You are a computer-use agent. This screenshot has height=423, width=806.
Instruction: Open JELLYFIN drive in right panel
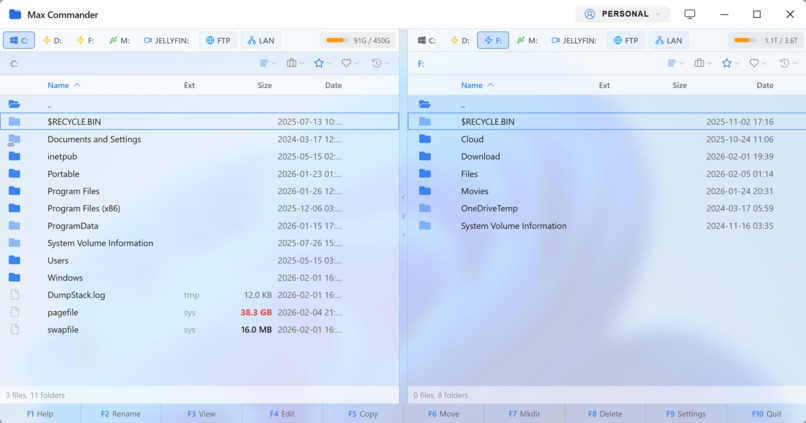pos(574,40)
